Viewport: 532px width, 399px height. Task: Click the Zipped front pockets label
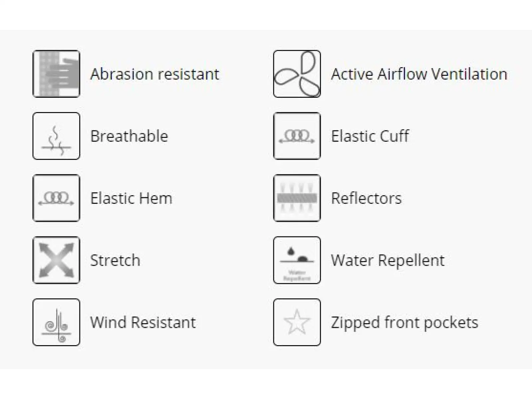click(405, 323)
